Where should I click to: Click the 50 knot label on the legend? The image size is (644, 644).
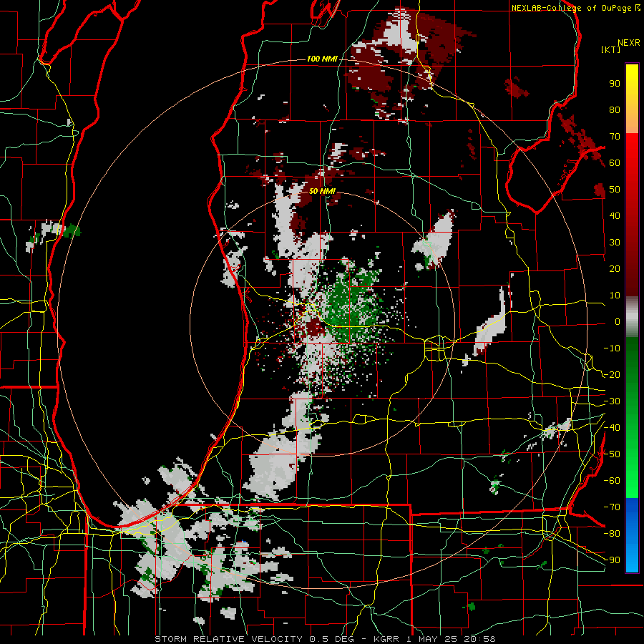coord(615,190)
